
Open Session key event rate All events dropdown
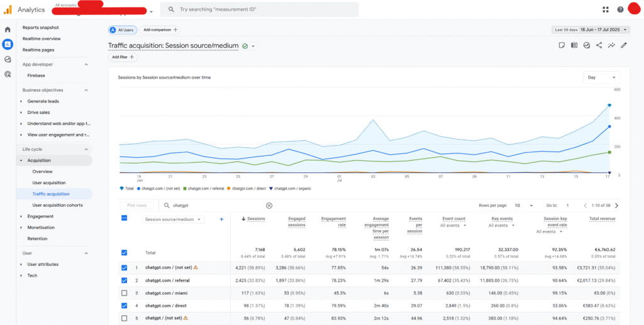(x=550, y=232)
